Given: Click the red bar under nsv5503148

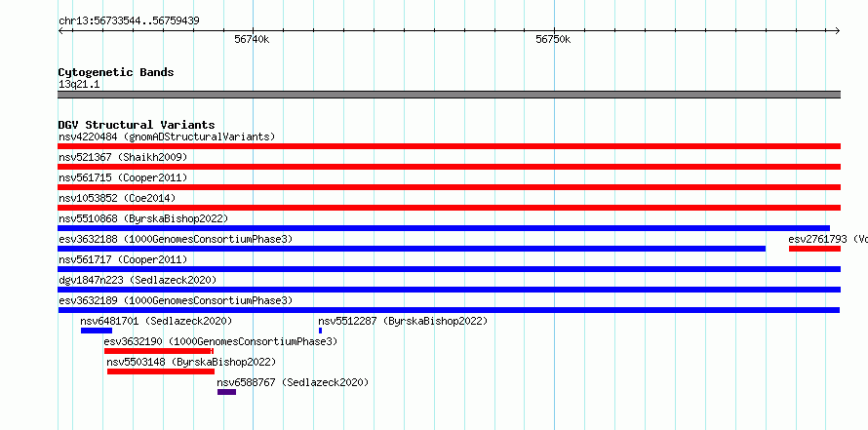Looking at the screenshot, I should point(161,371).
